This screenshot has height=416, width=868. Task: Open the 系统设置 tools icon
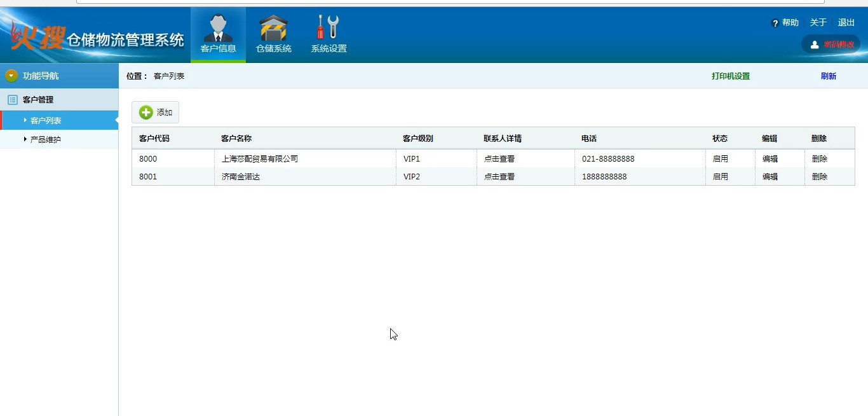(x=329, y=28)
